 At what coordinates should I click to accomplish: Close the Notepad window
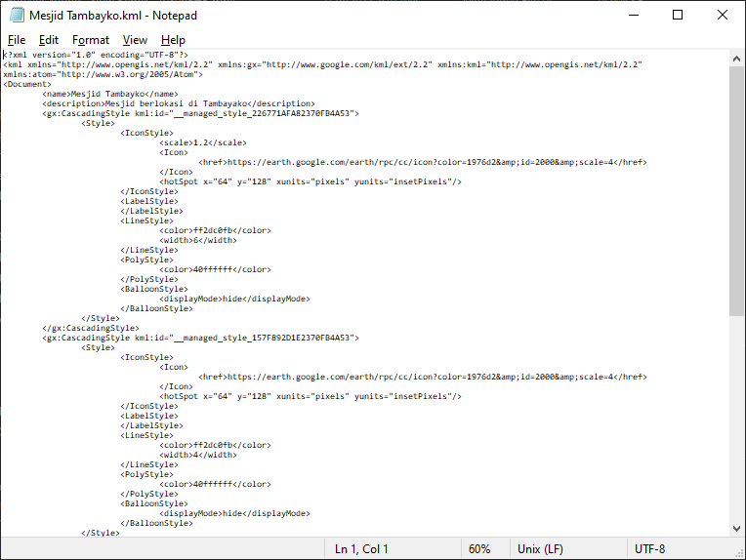(723, 16)
